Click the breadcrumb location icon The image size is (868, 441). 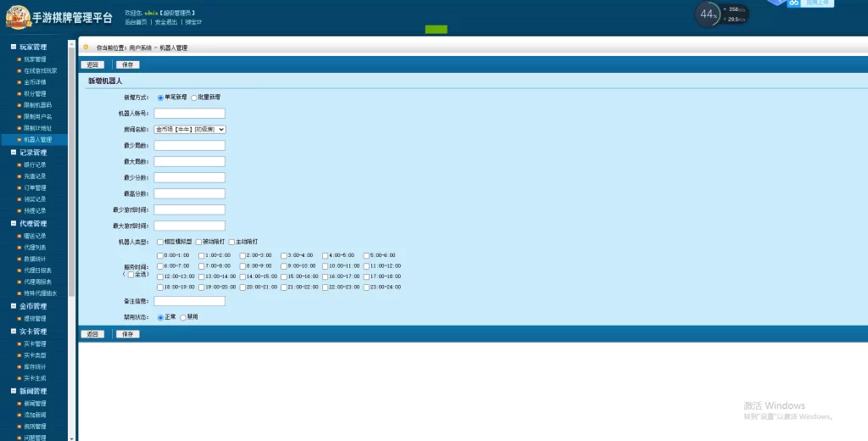(x=86, y=47)
